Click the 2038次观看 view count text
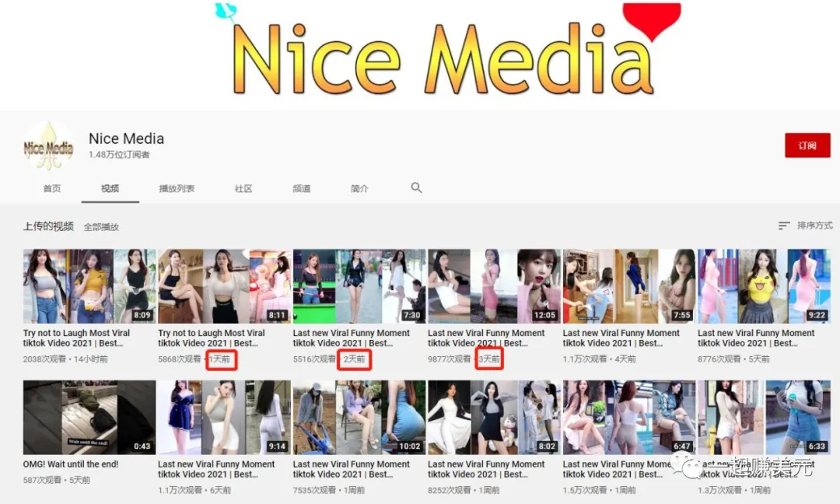The width and height of the screenshot is (840, 504). (44, 359)
